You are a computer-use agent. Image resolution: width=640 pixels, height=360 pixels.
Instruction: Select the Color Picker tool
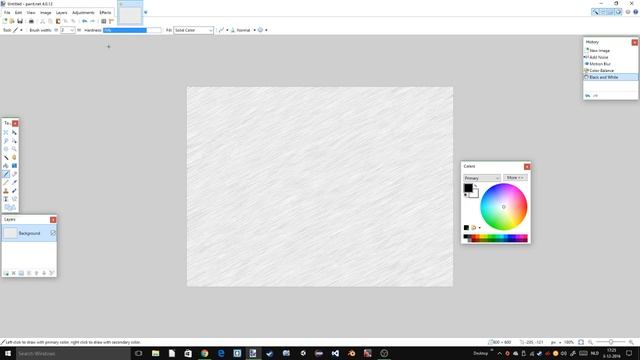tap(14, 182)
